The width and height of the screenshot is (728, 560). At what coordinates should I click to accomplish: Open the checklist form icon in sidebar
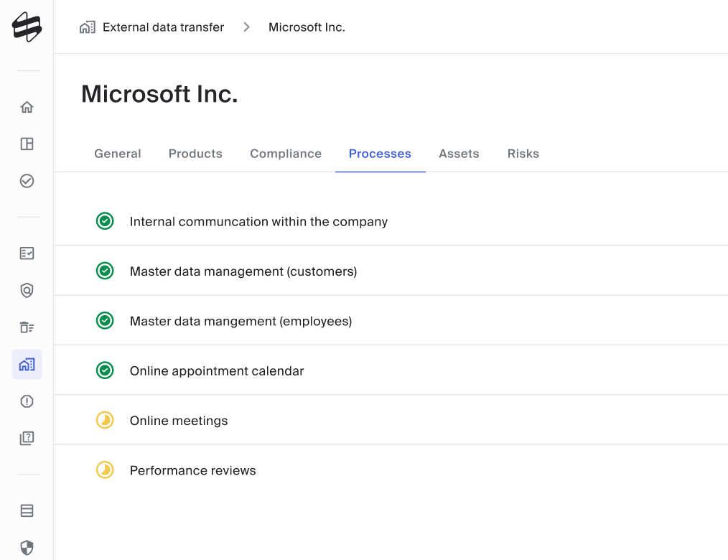tap(27, 253)
